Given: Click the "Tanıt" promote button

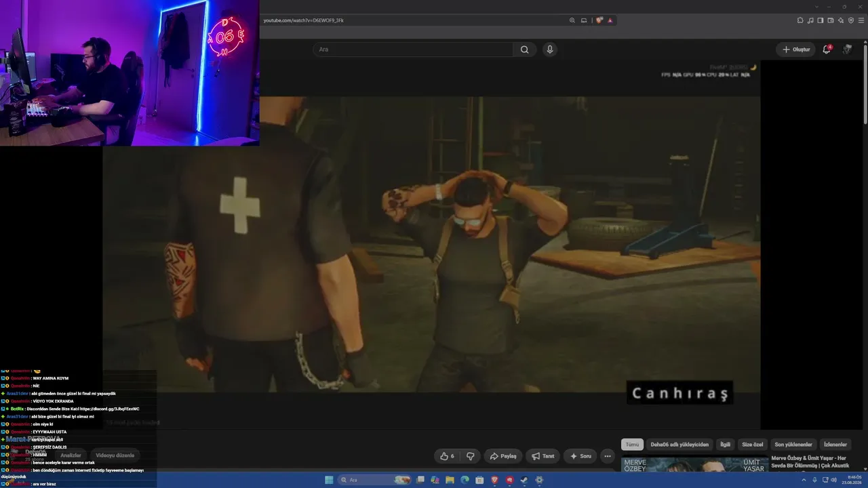Looking at the screenshot, I should pyautogui.click(x=543, y=456).
